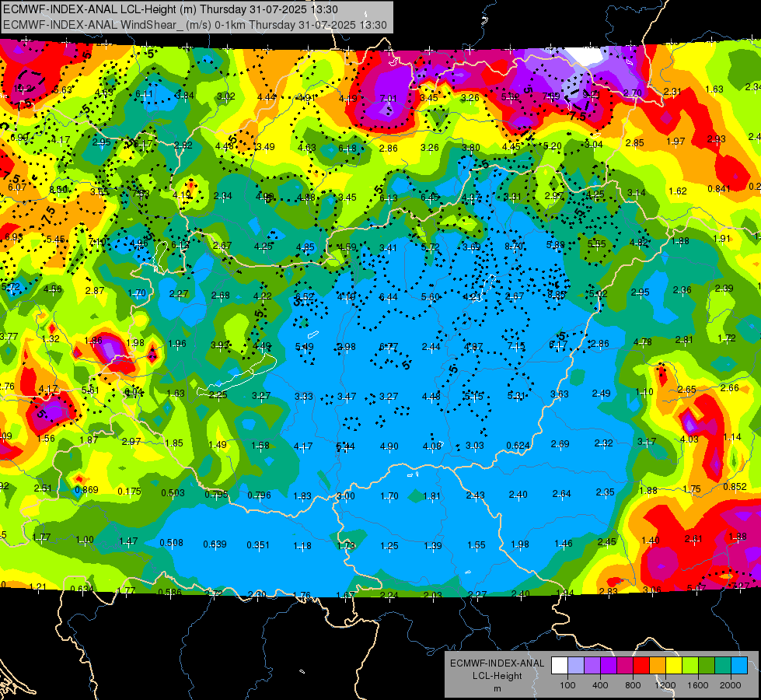Select the wind shear value '7.15'
Image resolution: width=761 pixels, height=700 pixels.
click(516, 346)
